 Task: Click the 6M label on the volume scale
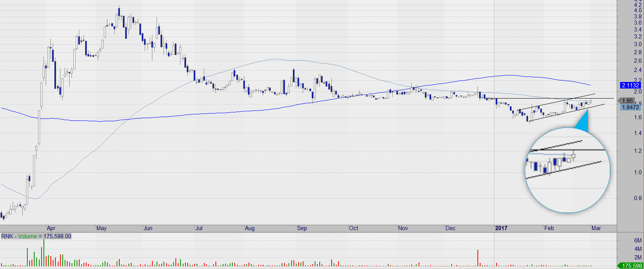pyautogui.click(x=637, y=240)
